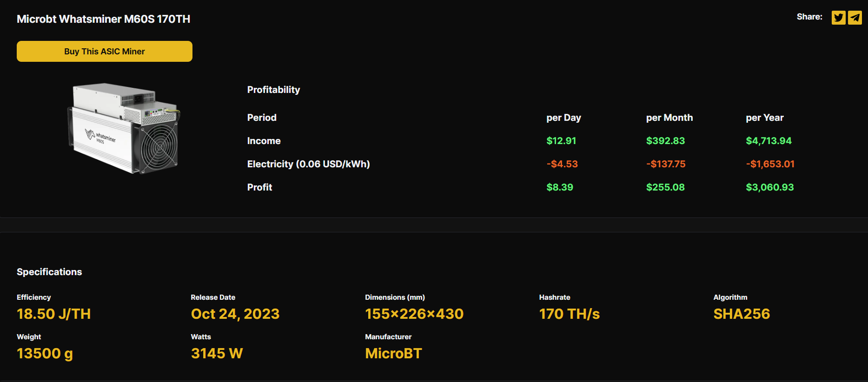Select the yearly income value $4,713.94
The image size is (868, 382).
(769, 141)
